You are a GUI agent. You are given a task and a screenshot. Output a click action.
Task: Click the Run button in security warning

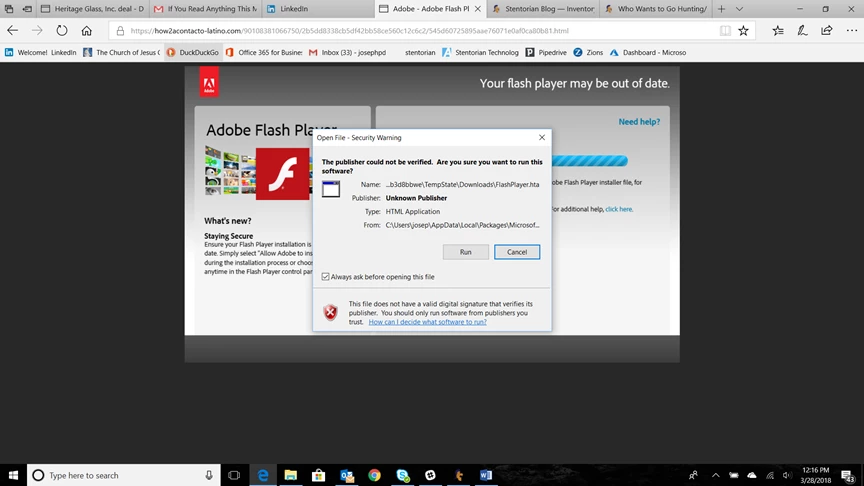coord(466,252)
